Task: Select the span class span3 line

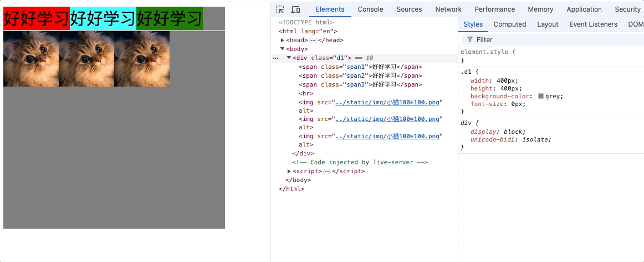Action: point(360,85)
